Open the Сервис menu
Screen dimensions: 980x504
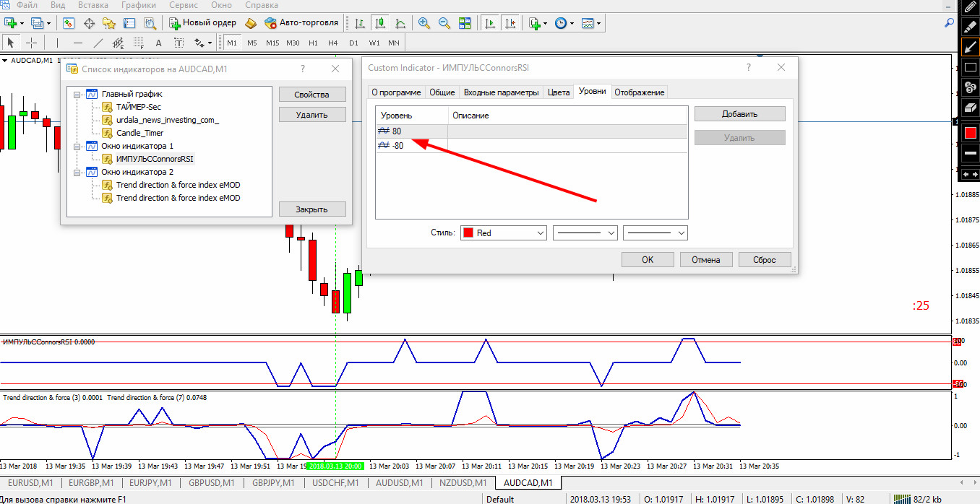pos(184,5)
